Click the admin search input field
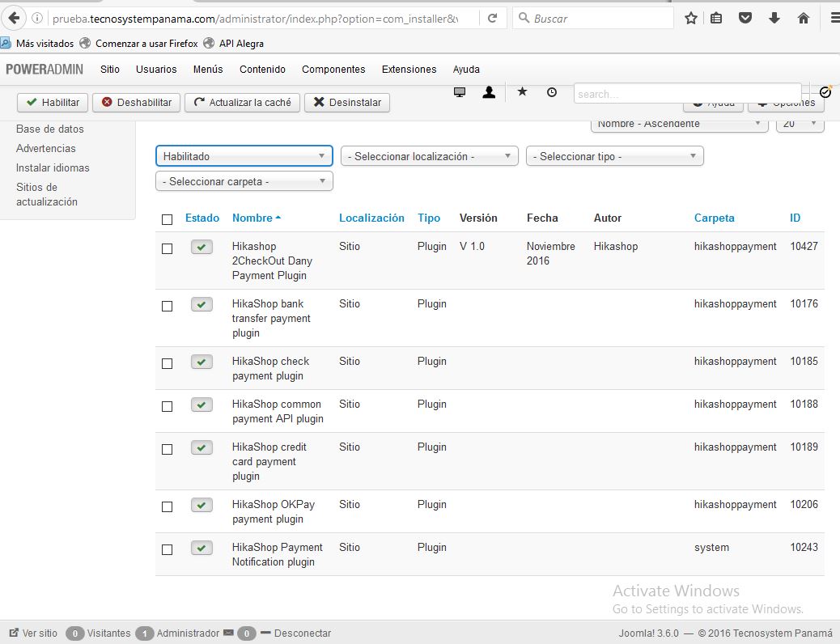 [x=686, y=94]
